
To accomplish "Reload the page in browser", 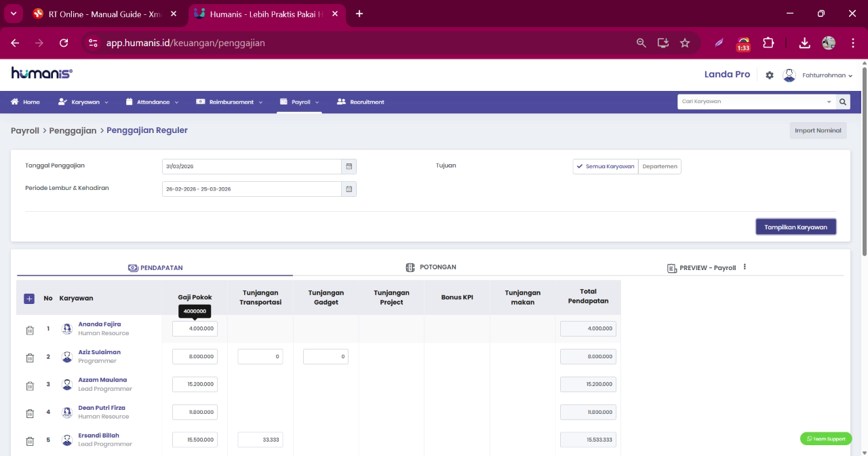I will pos(64,43).
